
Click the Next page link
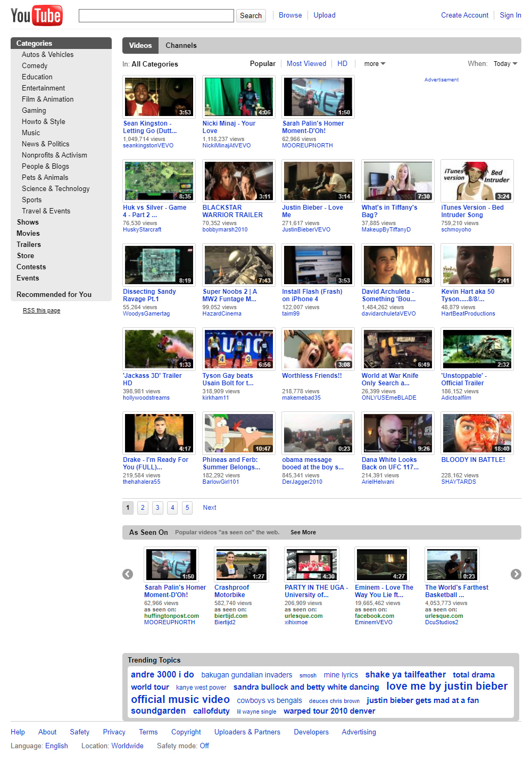click(210, 508)
